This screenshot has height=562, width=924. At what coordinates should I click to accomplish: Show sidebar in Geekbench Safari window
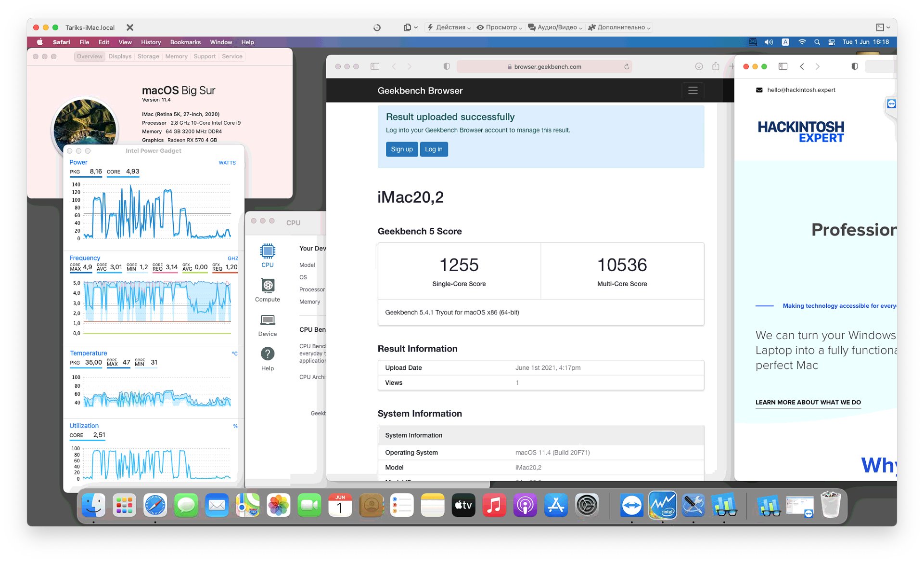click(375, 66)
